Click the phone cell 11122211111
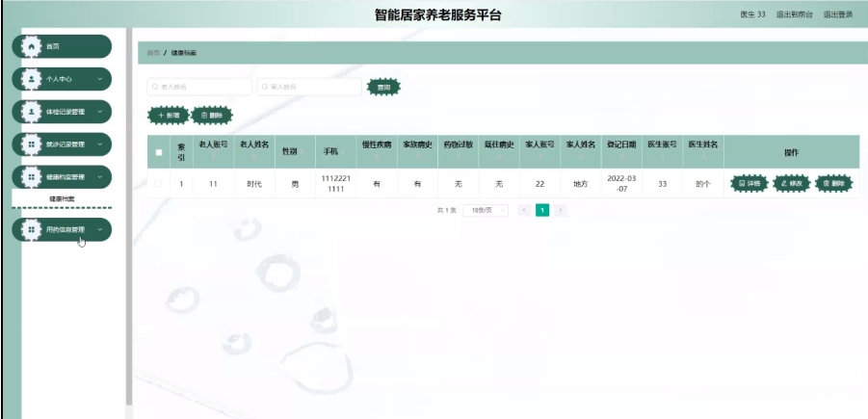 [335, 184]
